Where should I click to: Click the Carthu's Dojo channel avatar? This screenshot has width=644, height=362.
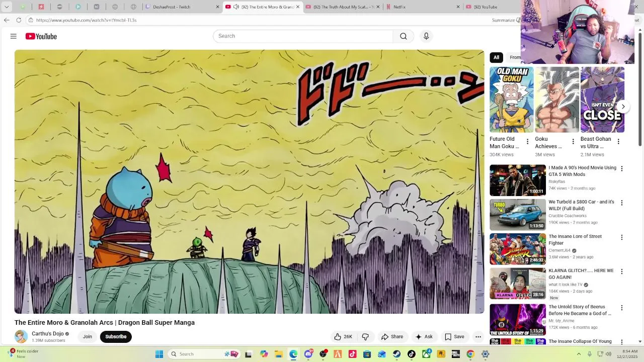click(x=21, y=336)
